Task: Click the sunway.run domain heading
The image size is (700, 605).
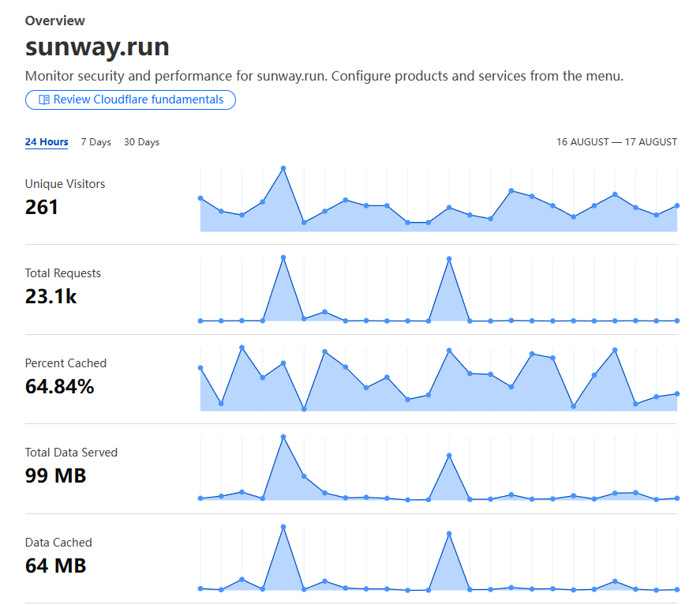Action: pyautogui.click(x=97, y=47)
